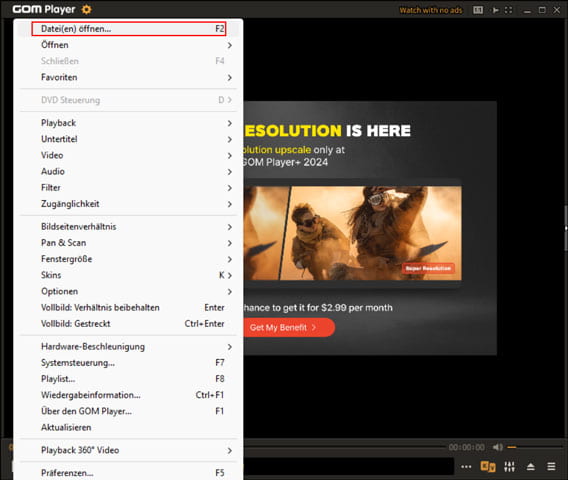Click the playback seek bar
The image size is (568, 480).
344,447
